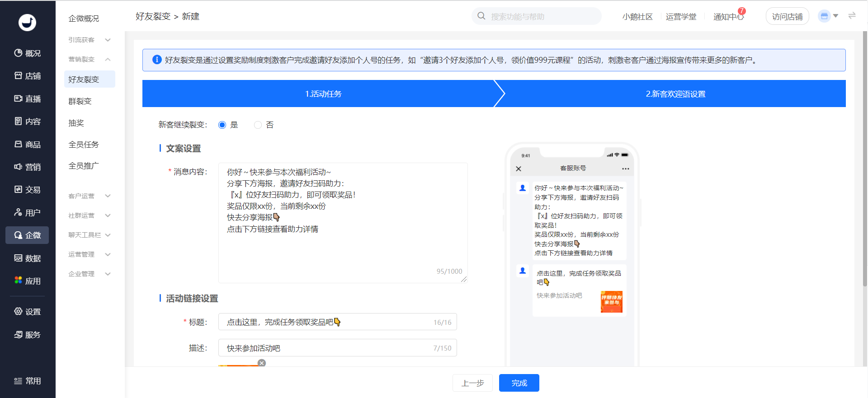868x398 pixels.
Task: Click the 访问店铺 button
Action: click(x=787, y=16)
